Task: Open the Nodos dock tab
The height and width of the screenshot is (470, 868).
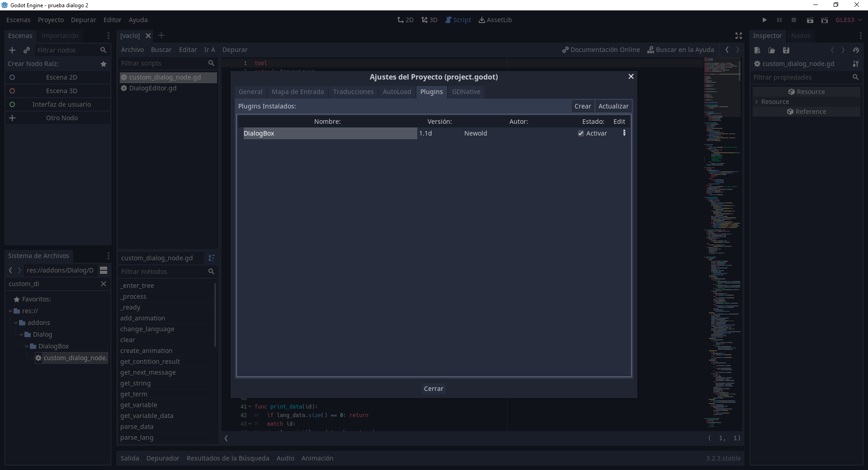Action: (801, 36)
